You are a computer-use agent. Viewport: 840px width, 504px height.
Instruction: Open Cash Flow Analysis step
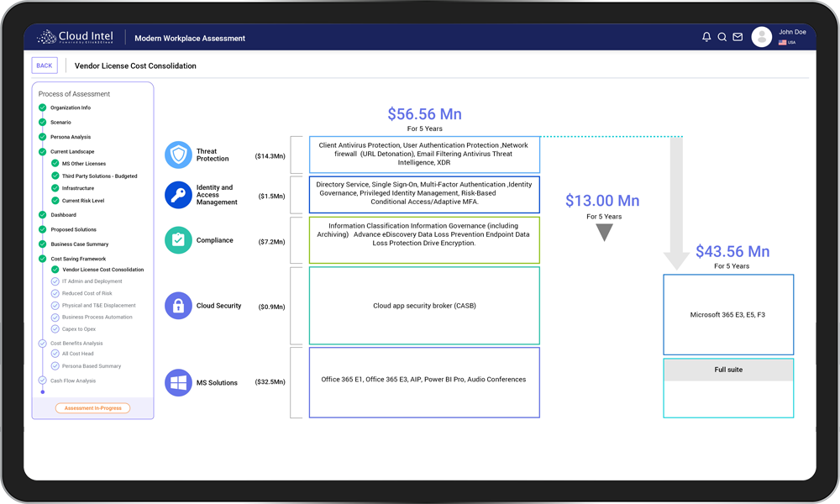[x=73, y=381]
